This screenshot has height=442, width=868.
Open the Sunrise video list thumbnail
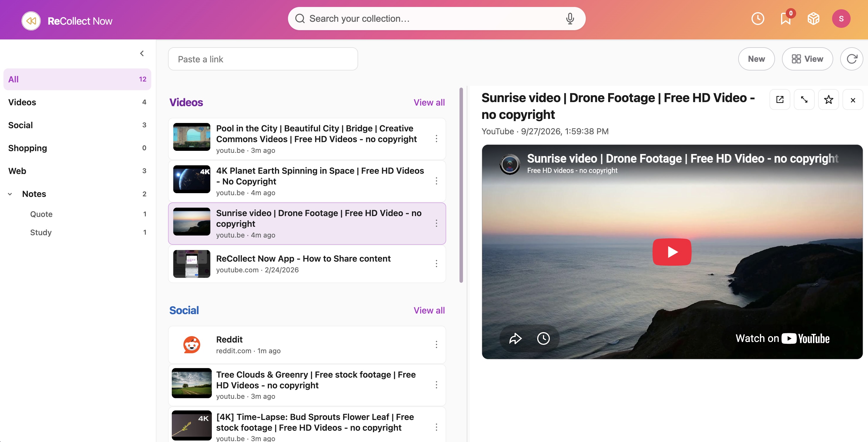[x=192, y=221]
